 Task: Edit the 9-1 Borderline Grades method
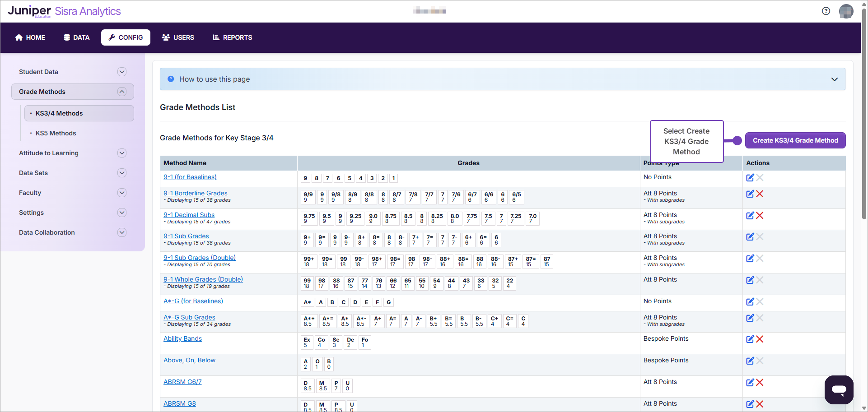750,194
